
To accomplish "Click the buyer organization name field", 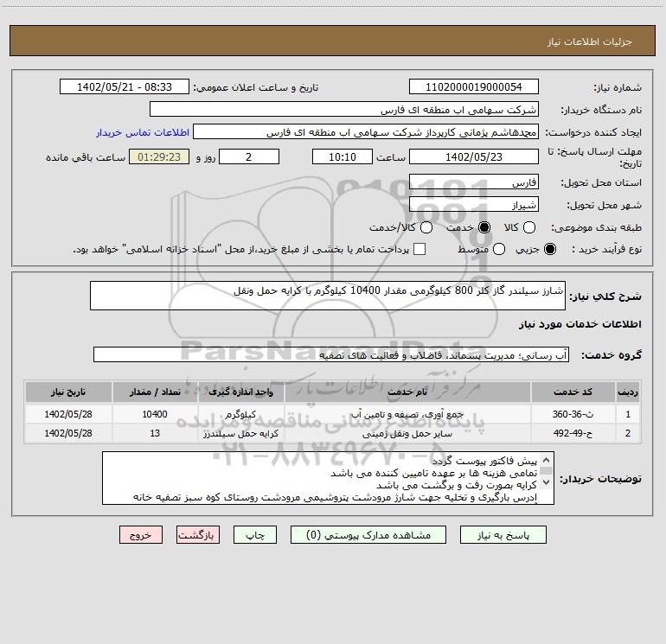I will point(344,109).
